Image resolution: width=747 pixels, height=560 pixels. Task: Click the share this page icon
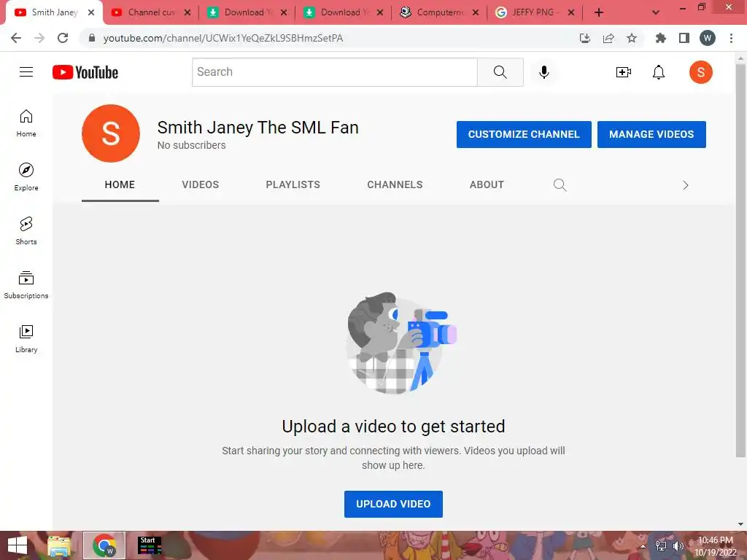pyautogui.click(x=608, y=38)
